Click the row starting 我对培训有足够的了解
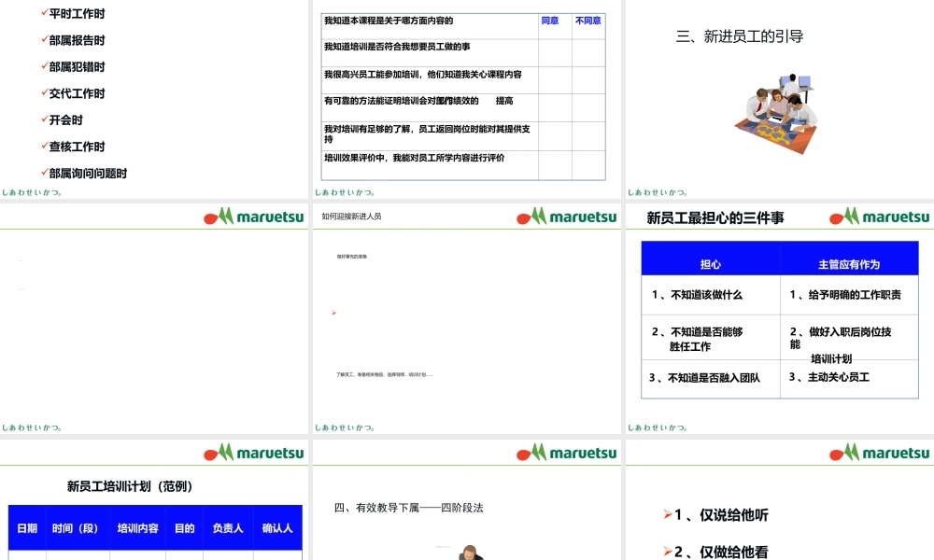 [463, 136]
